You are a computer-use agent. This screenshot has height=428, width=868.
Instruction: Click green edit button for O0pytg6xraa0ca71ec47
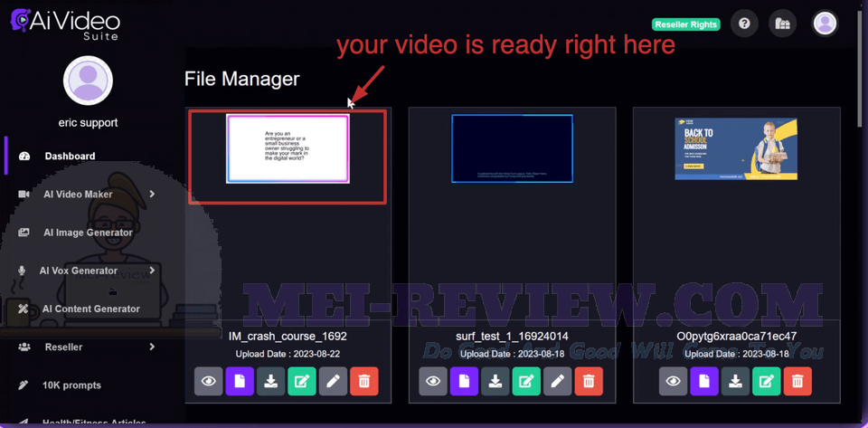(x=766, y=381)
